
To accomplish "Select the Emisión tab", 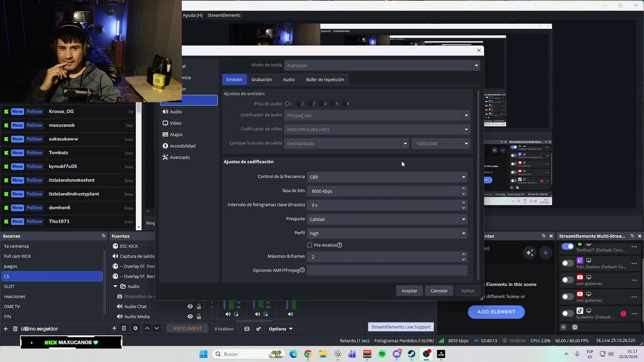I will tap(234, 79).
